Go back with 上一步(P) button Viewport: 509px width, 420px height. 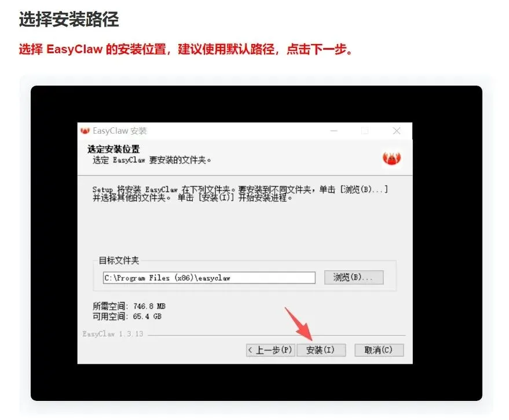[270, 350]
